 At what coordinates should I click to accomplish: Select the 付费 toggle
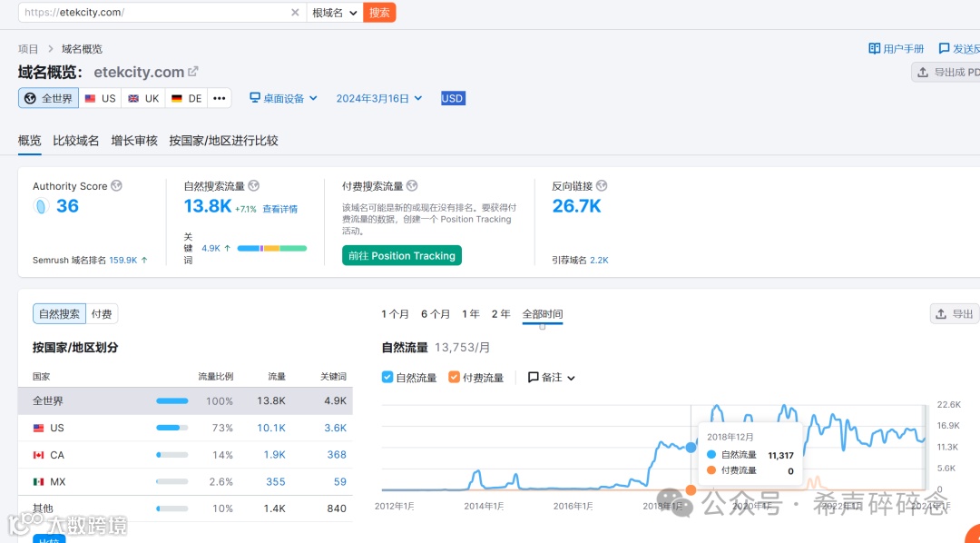102,314
